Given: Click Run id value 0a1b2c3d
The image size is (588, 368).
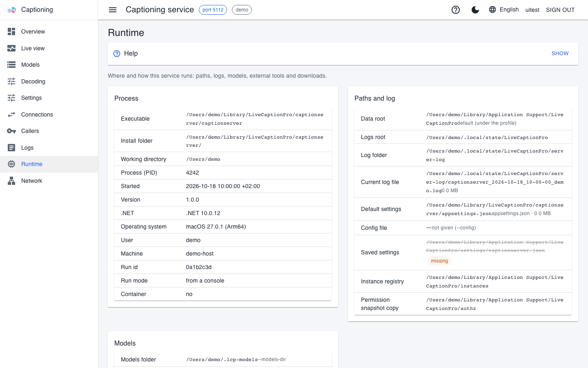Looking at the screenshot, I should click(x=199, y=267).
